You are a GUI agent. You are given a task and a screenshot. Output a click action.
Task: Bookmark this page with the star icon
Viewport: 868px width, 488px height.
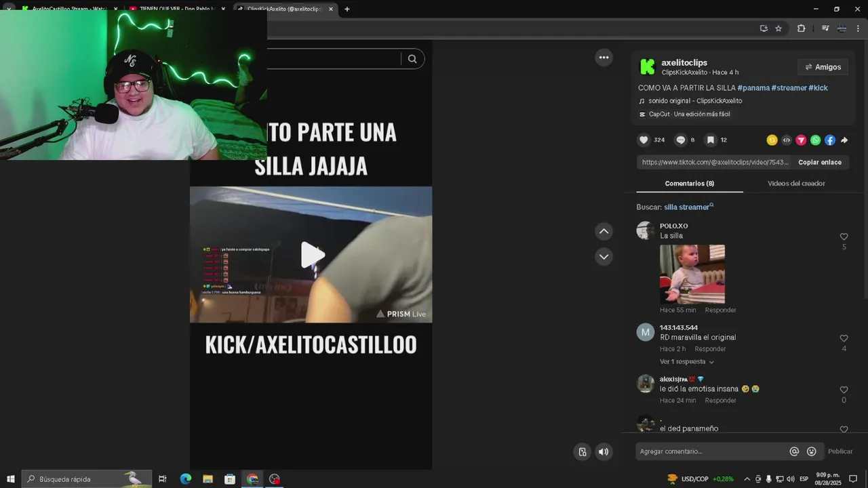[778, 28]
